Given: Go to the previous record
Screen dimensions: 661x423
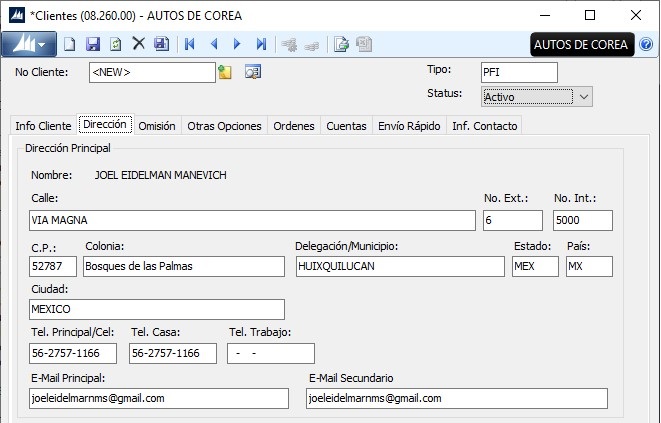Looking at the screenshot, I should (214, 44).
